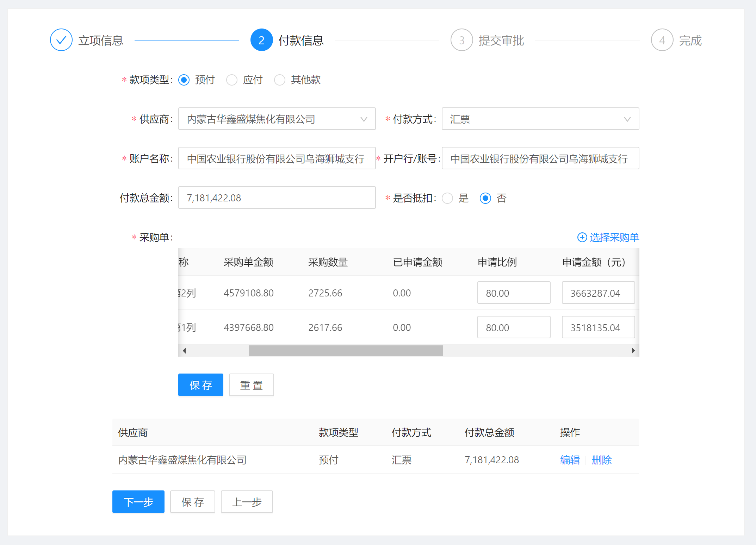756x545 pixels.
Task: Open the 供应商 dropdown
Action: coord(277,119)
